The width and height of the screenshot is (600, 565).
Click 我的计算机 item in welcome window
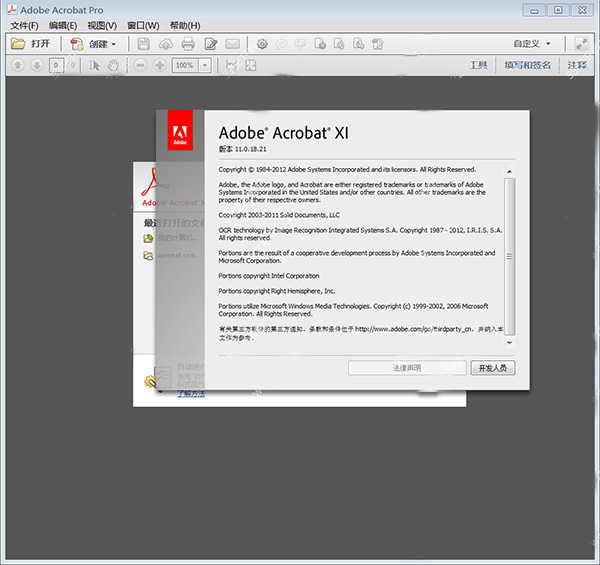coord(171,238)
